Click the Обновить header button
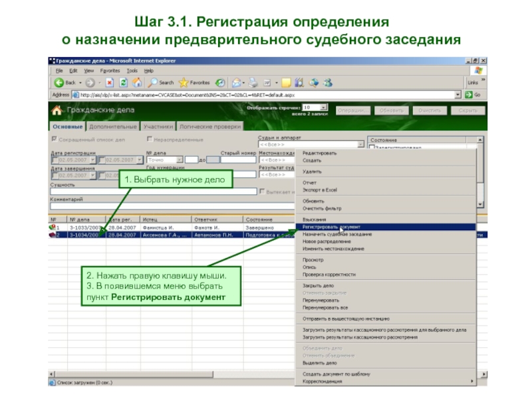The image size is (532, 399). pos(392,110)
